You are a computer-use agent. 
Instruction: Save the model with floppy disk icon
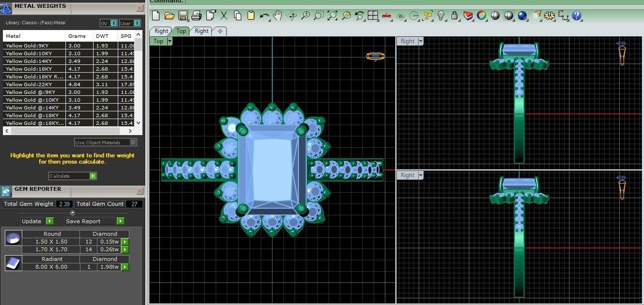point(183,15)
